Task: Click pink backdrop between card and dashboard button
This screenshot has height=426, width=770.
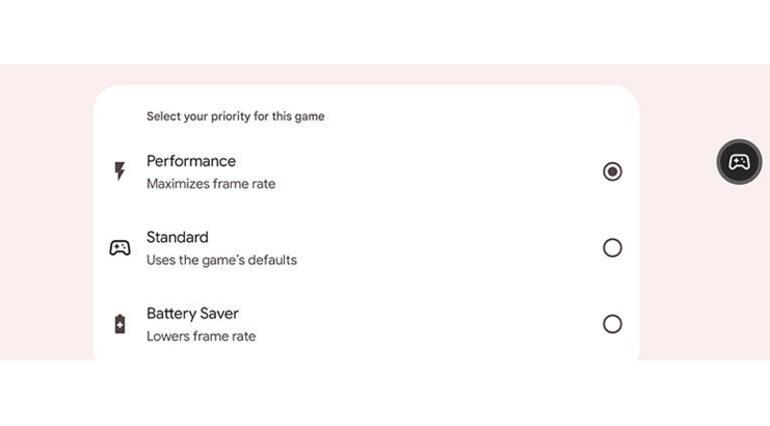Action: (x=678, y=212)
